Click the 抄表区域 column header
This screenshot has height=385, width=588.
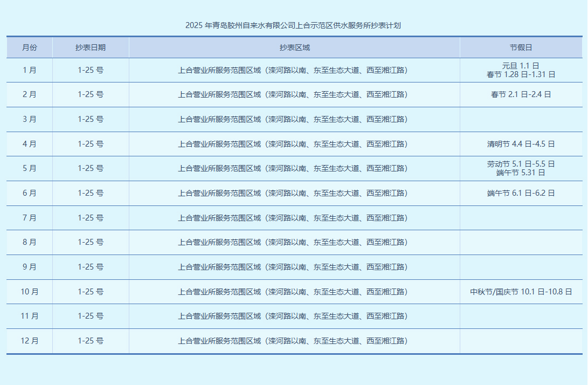pos(294,47)
